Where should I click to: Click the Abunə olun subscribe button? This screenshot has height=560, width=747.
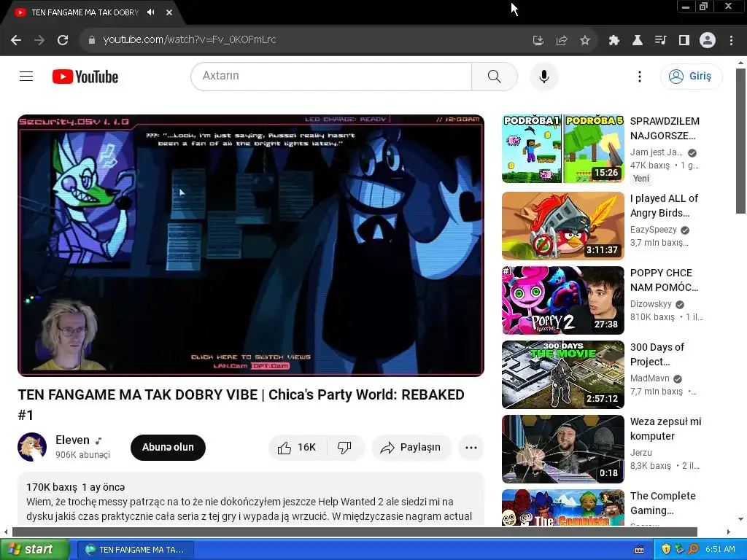[x=168, y=447]
